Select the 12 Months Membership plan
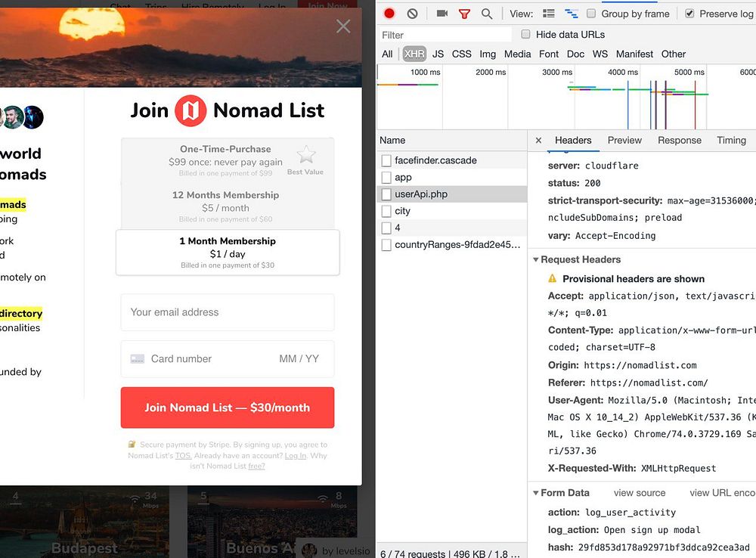The width and height of the screenshot is (756, 558). (x=227, y=206)
